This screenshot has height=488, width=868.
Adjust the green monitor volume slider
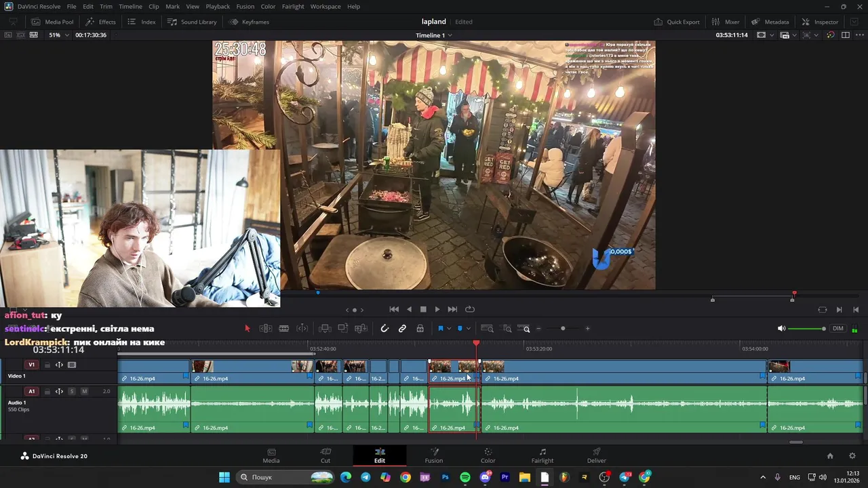pos(806,329)
